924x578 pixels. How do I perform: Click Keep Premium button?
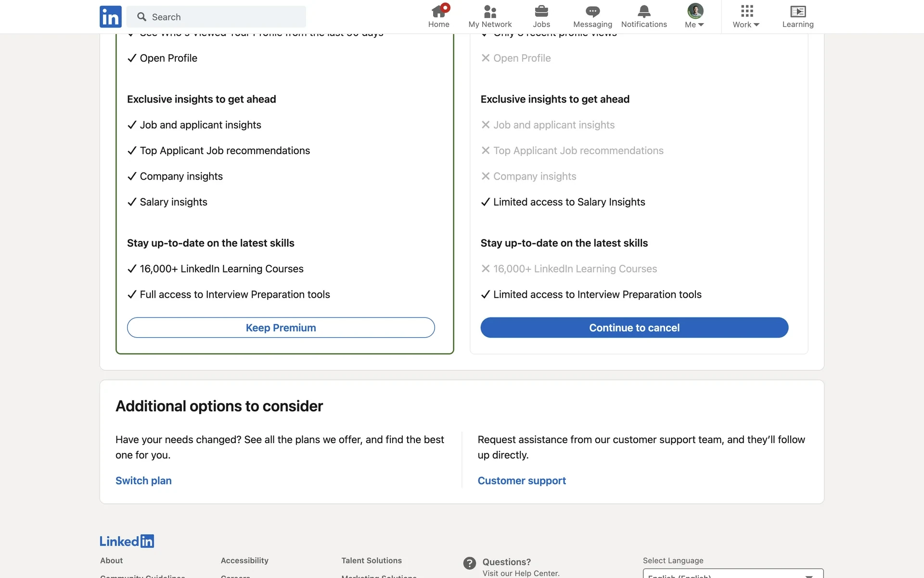coord(281,328)
